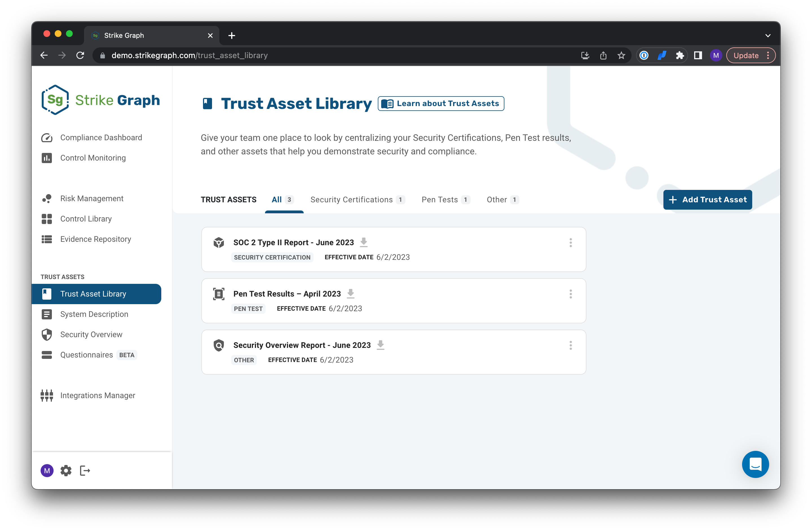Open options menu for SOC 2 report
812x531 pixels.
click(570, 243)
